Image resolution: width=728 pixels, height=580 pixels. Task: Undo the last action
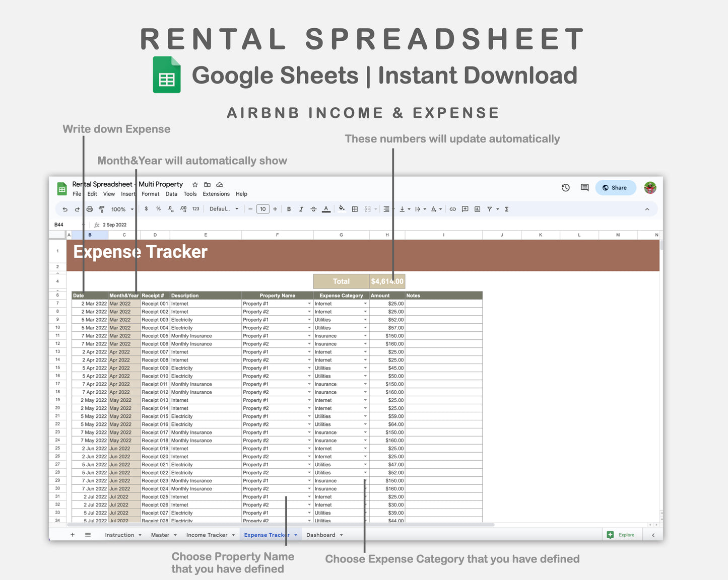pos(64,209)
